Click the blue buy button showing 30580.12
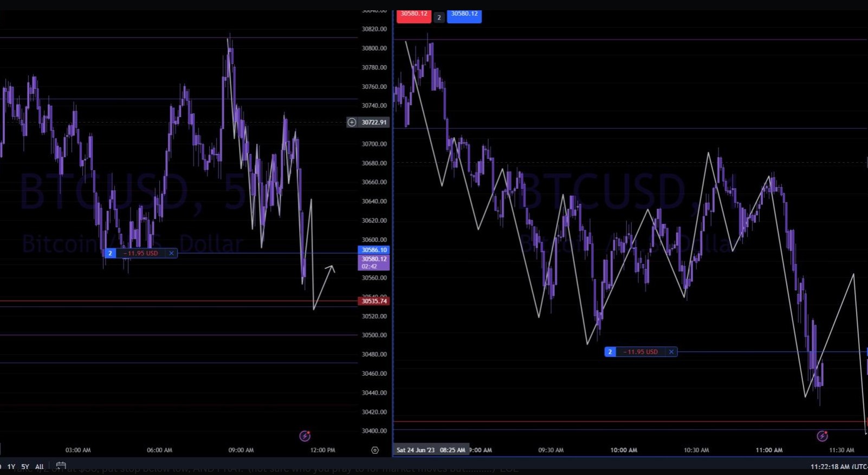The width and height of the screenshot is (868, 475). point(464,16)
